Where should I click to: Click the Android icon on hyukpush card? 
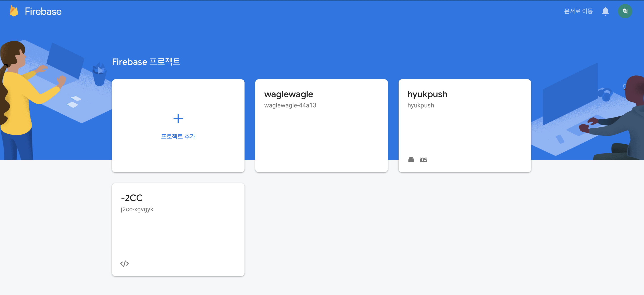pyautogui.click(x=411, y=160)
